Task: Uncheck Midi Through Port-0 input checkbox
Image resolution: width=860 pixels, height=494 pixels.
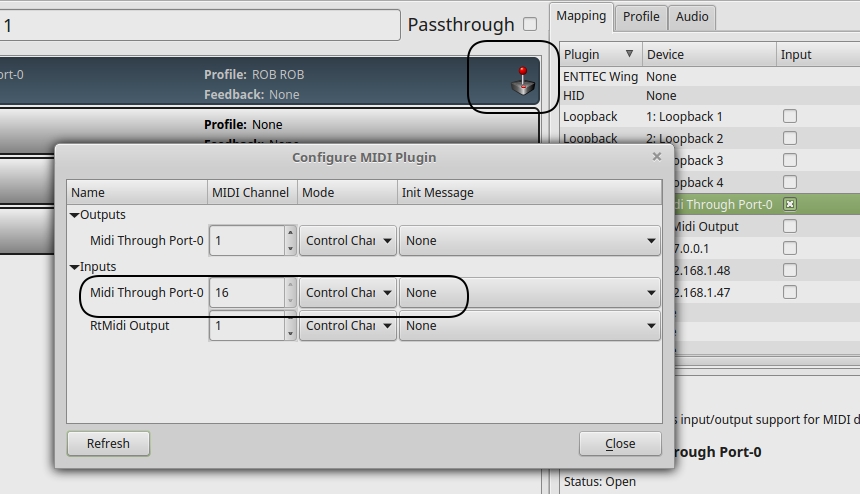Action: coord(790,205)
